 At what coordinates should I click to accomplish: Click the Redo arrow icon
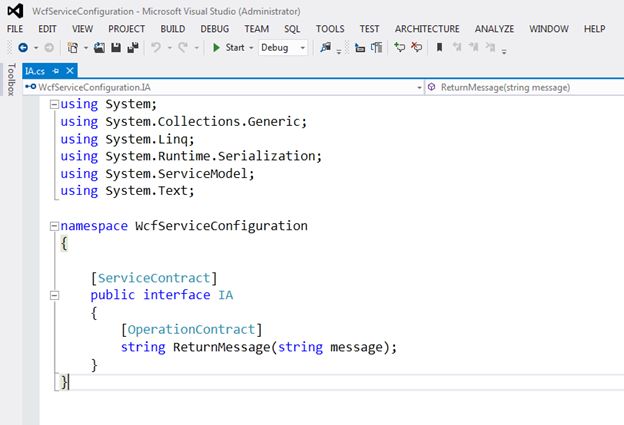coord(183,48)
